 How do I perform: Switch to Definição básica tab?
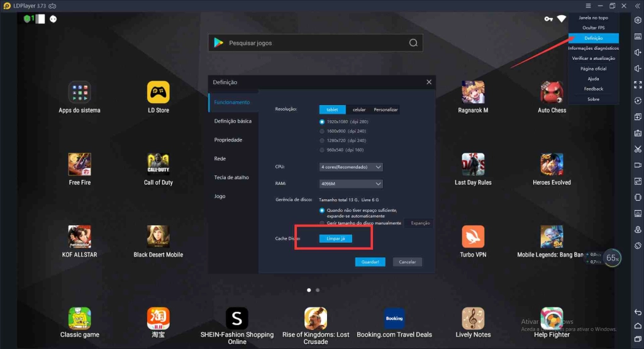pos(233,121)
